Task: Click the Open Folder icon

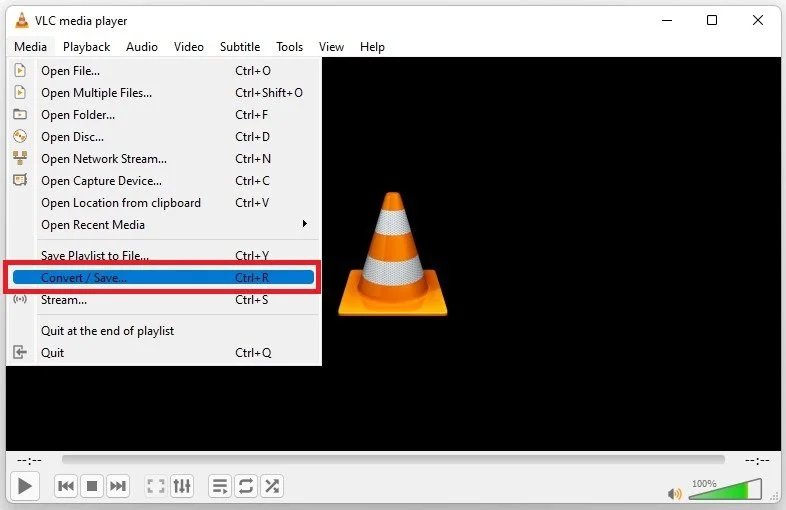Action: coord(20,114)
